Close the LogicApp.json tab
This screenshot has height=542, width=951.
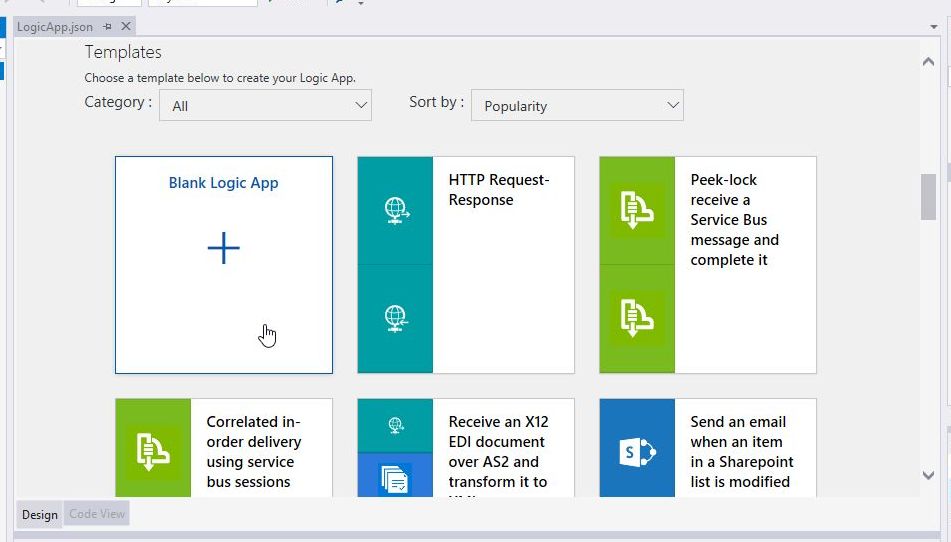125,27
